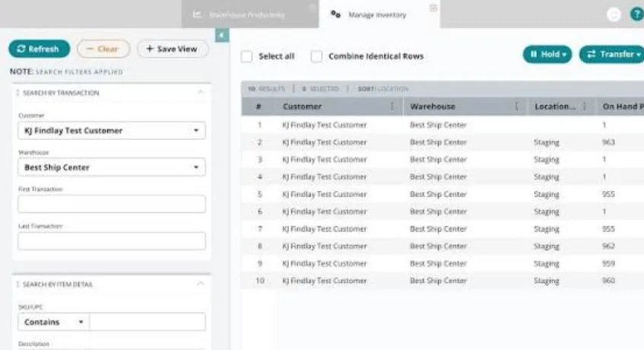The width and height of the screenshot is (644, 350).
Task: Open the help question mark icon
Action: point(636,14)
